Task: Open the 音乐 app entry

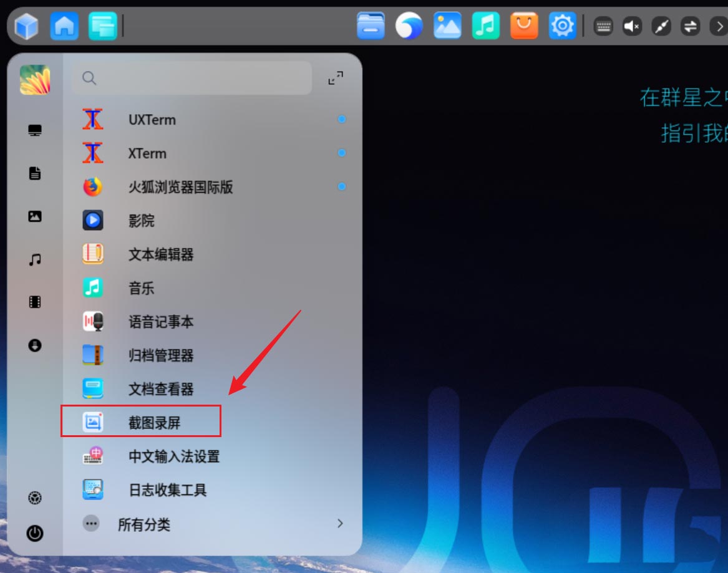Action: (212, 287)
